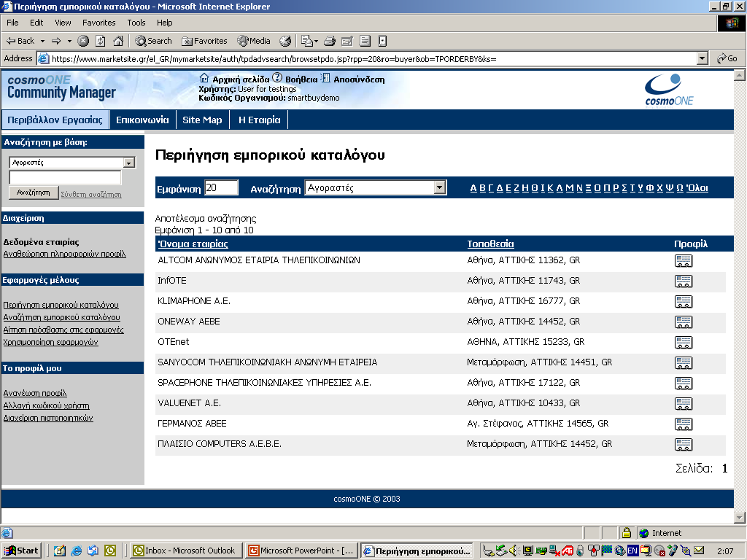
Task: Click the Print toolbar icon
Action: 330,41
